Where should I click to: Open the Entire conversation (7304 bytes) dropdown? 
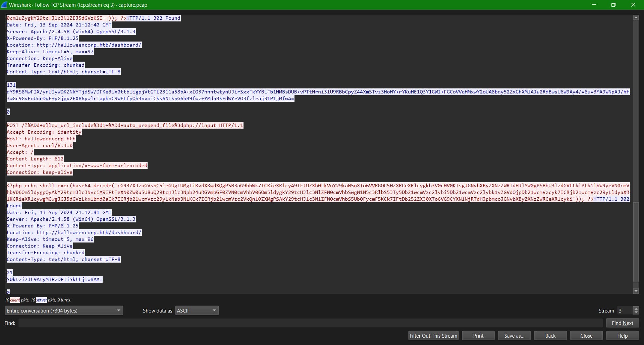64,310
